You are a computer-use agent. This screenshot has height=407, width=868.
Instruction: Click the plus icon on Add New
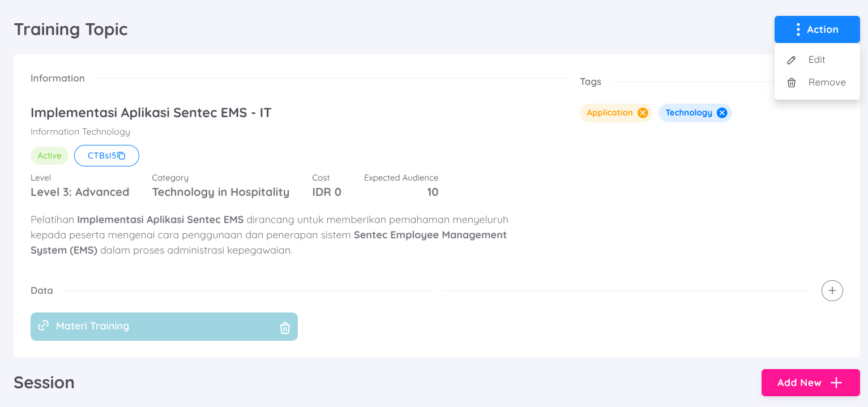point(836,383)
